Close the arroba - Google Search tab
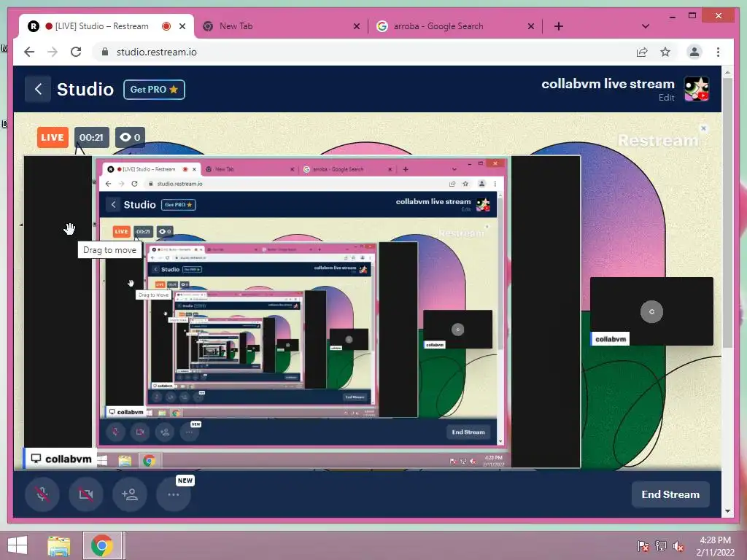747x560 pixels. [531, 27]
